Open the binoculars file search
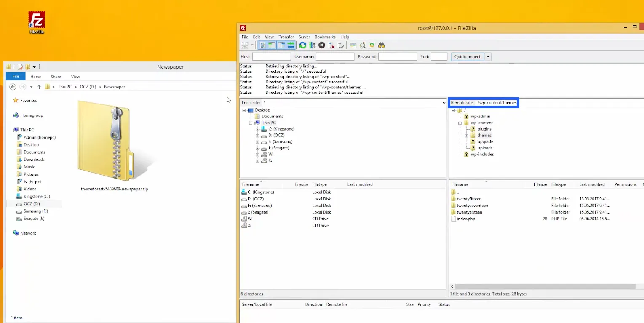The image size is (644, 323). click(x=382, y=45)
